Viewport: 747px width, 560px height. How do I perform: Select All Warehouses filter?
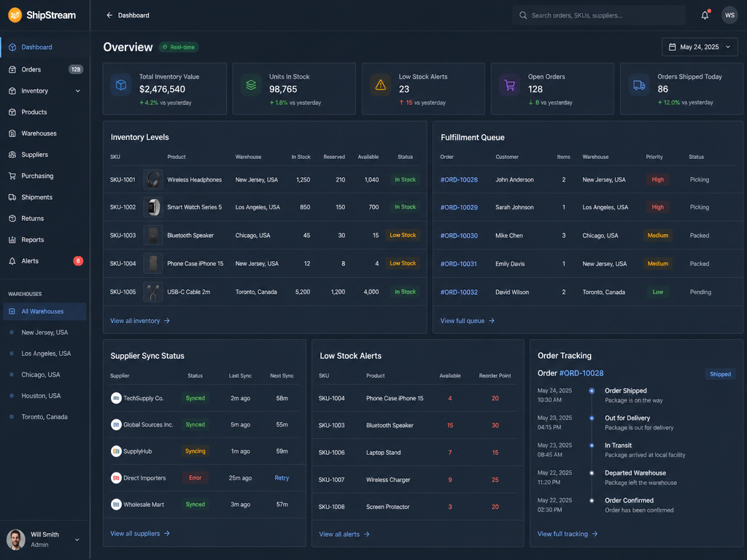click(x=44, y=311)
